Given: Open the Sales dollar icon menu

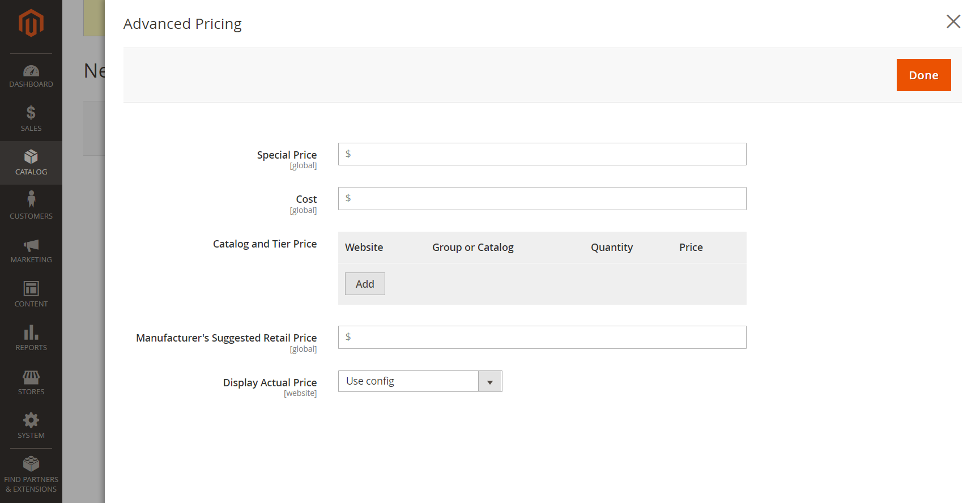Looking at the screenshot, I should [31, 113].
